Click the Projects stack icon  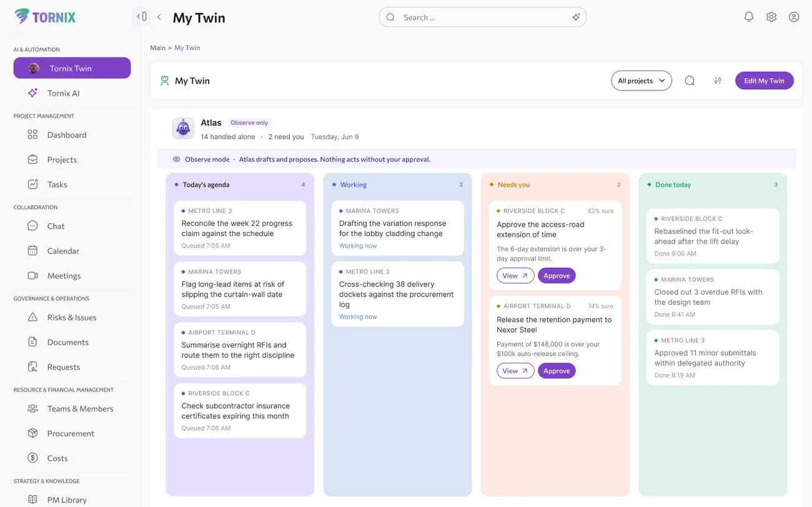coord(32,160)
